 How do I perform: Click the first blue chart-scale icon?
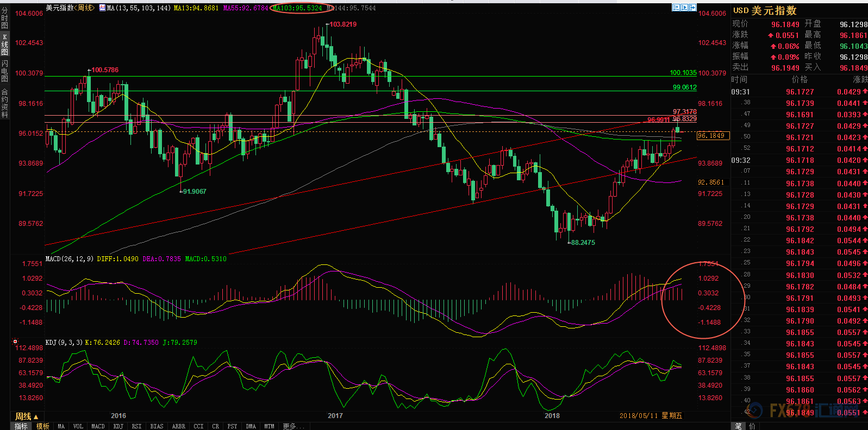click(676, 8)
